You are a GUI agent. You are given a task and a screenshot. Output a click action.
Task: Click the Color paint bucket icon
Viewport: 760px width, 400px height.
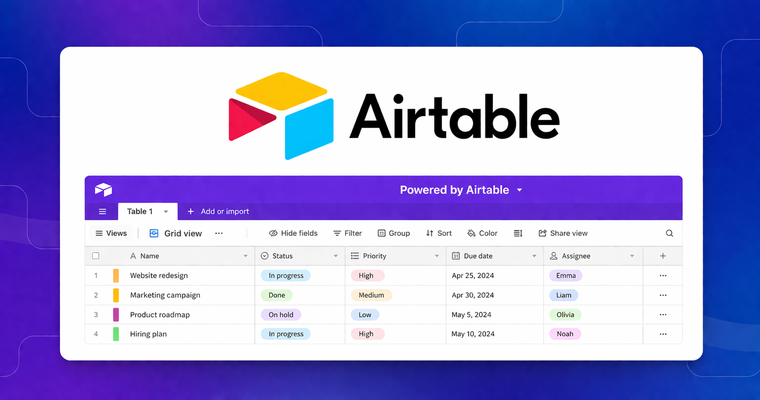[471, 233]
